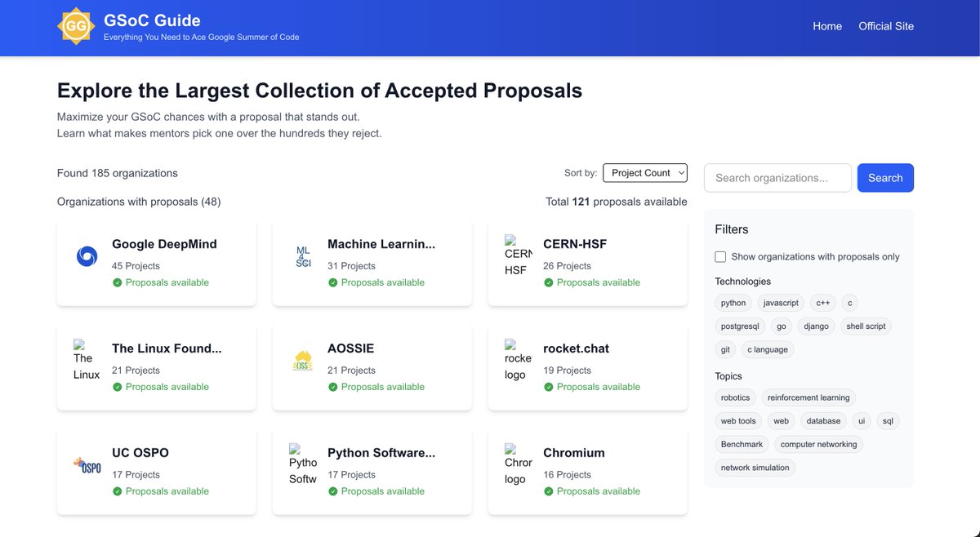Click the Python Software Foundation logo
The image size is (980, 537).
(x=302, y=464)
